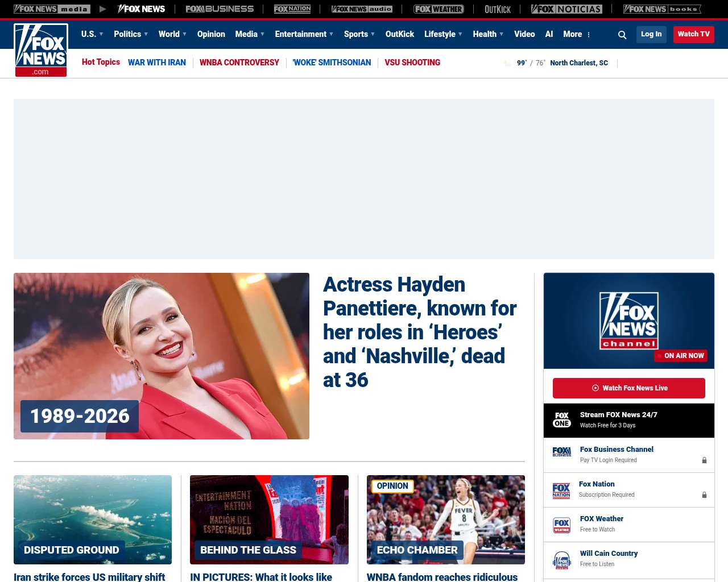
Task: Click the weather condition icon
Action: [507, 63]
